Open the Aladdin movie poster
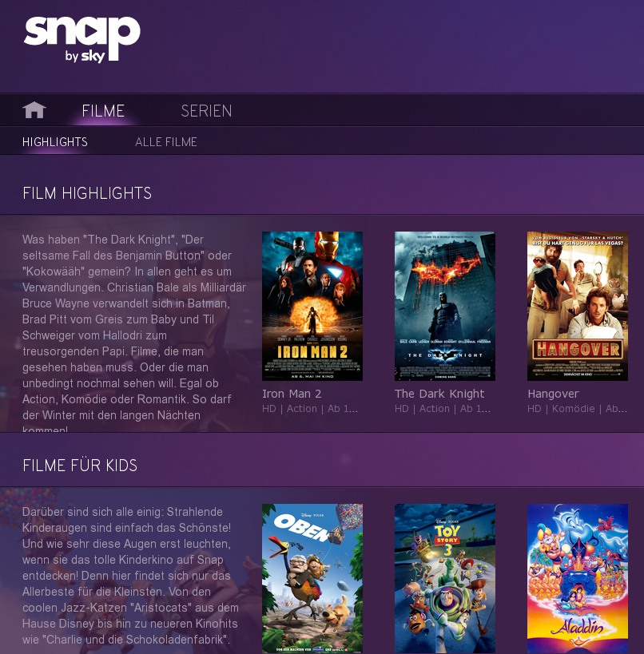 tap(578, 578)
